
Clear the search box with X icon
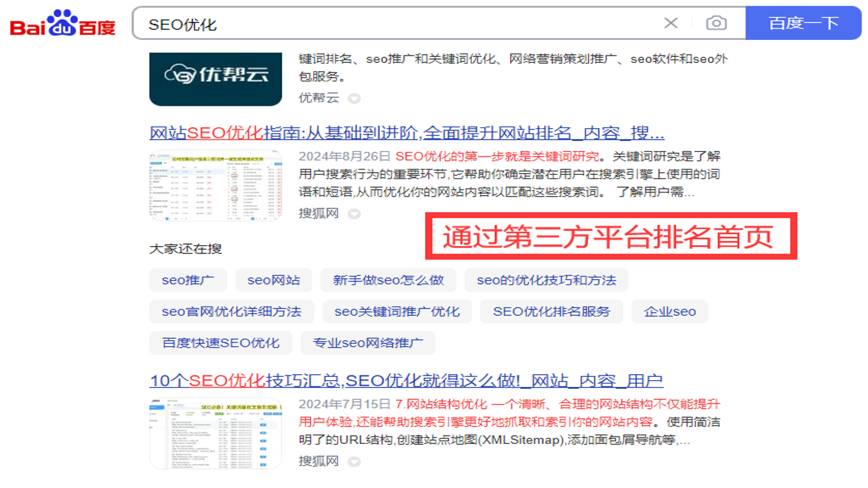[671, 23]
